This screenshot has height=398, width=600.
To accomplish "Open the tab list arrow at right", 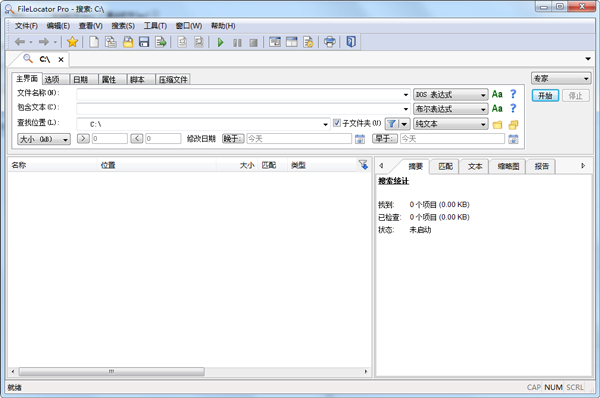I will click(588, 59).
